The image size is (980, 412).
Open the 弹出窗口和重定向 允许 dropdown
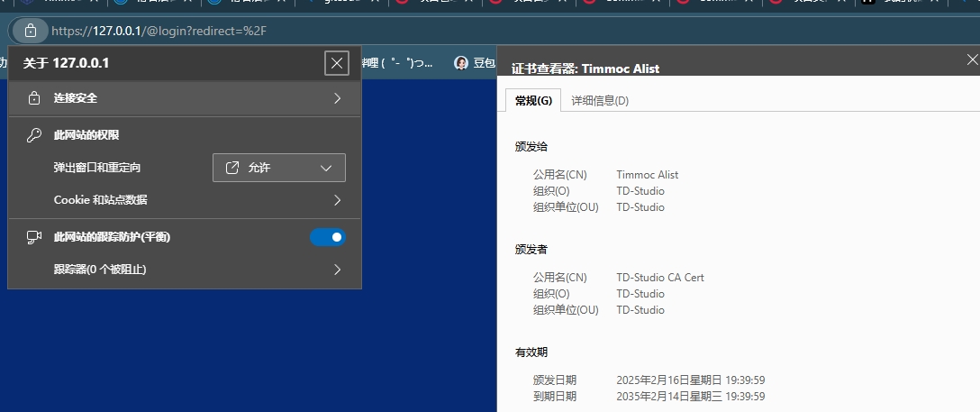tap(278, 168)
